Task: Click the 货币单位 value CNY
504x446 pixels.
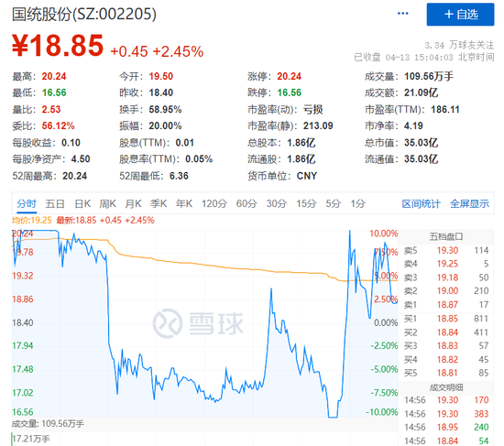Action: [x=307, y=176]
